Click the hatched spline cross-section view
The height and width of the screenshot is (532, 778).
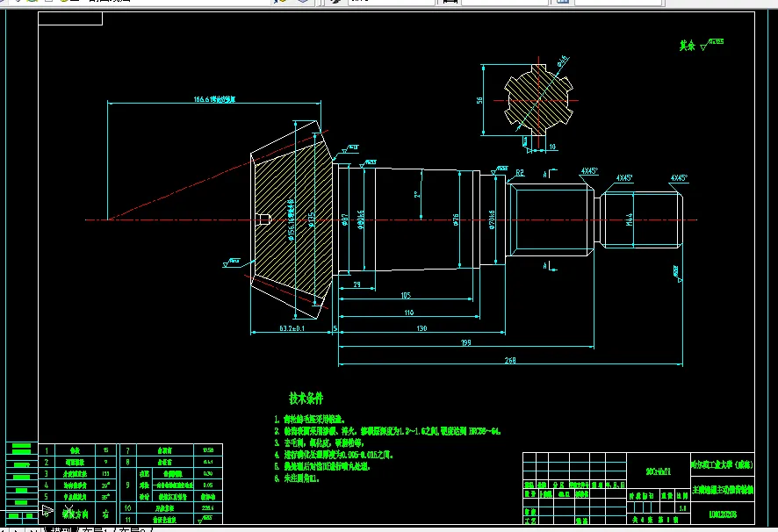coord(538,100)
